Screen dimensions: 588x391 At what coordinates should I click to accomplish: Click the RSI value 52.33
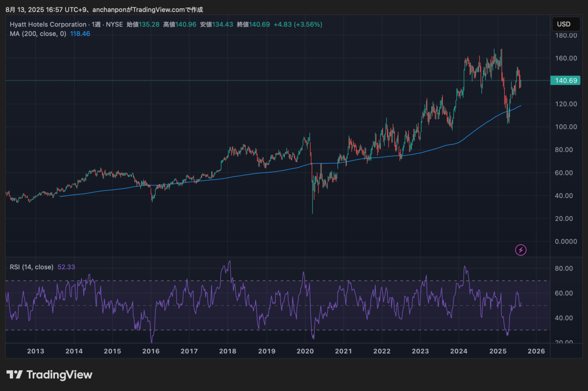click(x=66, y=267)
